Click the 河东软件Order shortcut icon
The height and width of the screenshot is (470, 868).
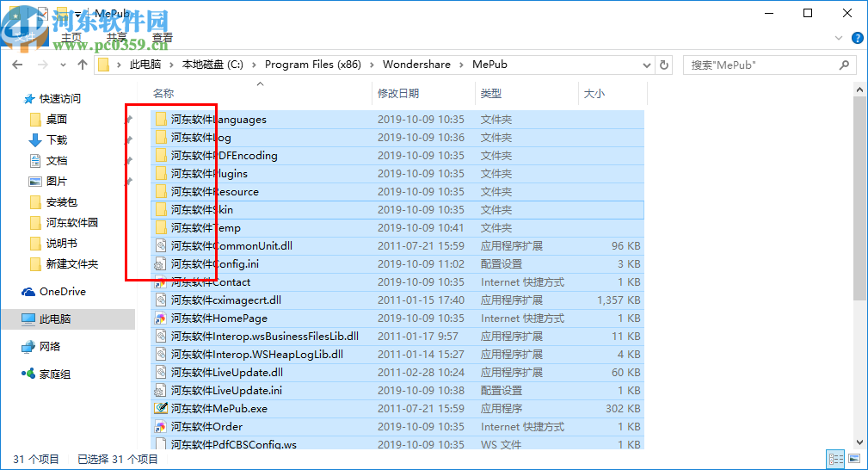pyautogui.click(x=161, y=427)
